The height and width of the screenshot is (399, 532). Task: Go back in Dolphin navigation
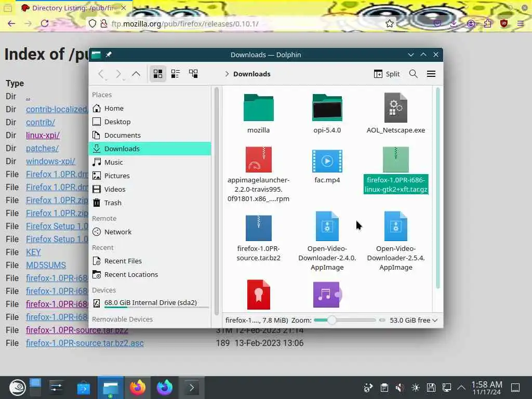(101, 74)
